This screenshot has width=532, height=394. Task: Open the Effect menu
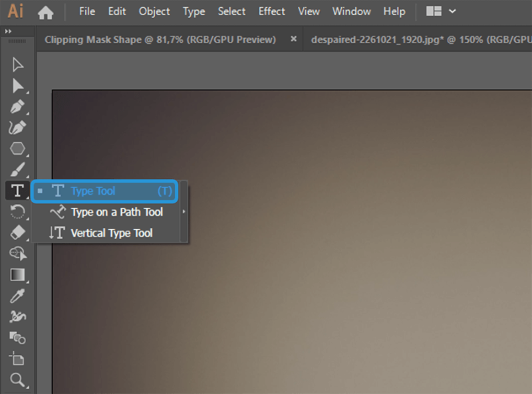[271, 11]
